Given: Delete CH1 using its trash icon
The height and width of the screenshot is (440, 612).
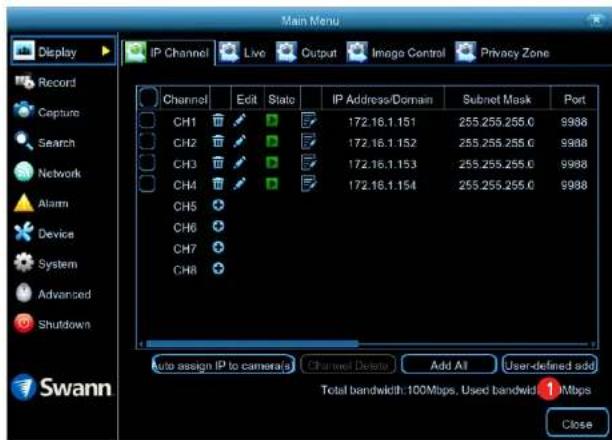Looking at the screenshot, I should point(218,121).
